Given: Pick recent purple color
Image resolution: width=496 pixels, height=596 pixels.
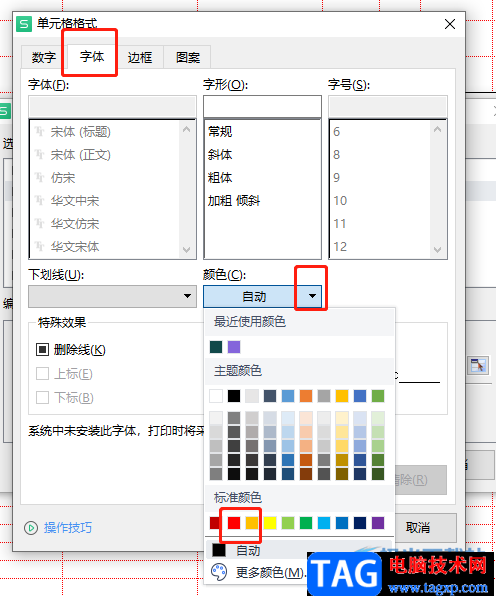Looking at the screenshot, I should [x=234, y=347].
